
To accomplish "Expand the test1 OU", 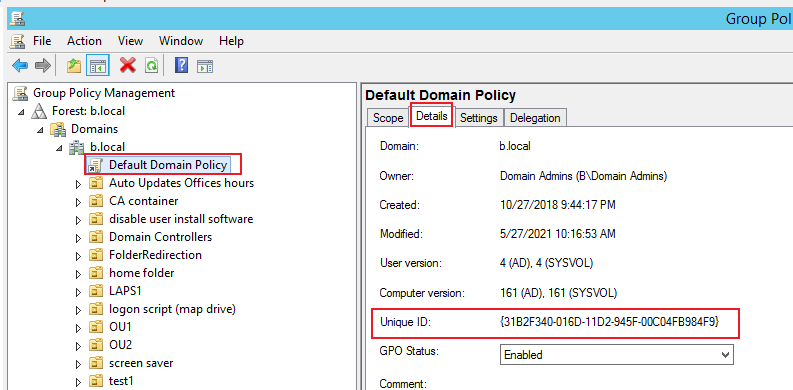I will 78,382.
